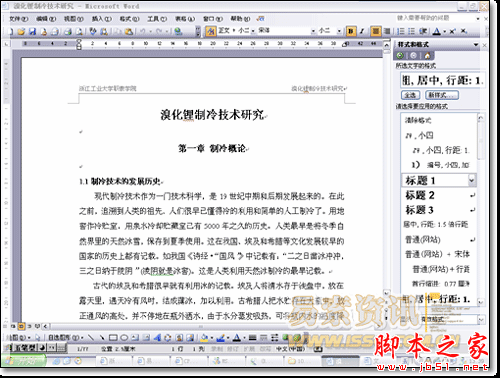The width and height of the screenshot is (500, 378).
Task: Click the 全选 (Select All) button
Action: coord(410,95)
